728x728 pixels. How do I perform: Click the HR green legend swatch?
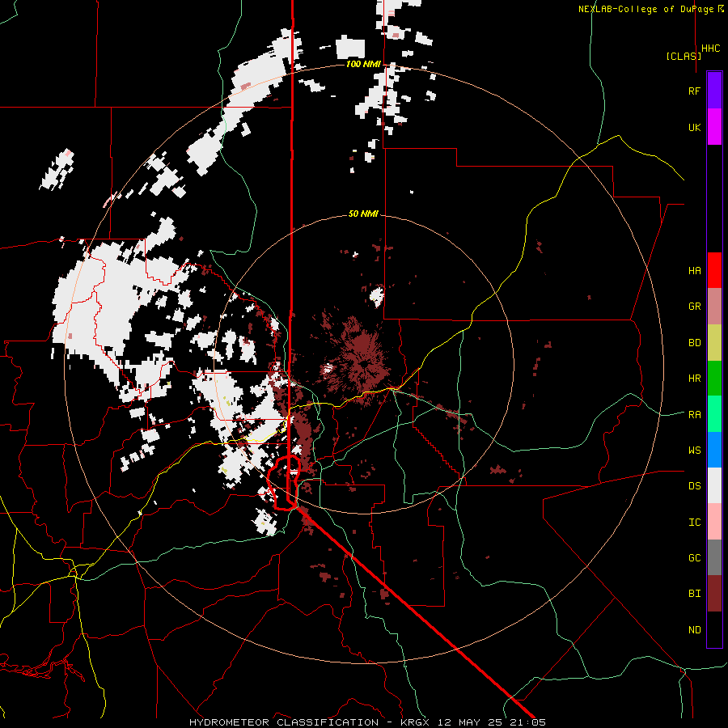coord(714,379)
